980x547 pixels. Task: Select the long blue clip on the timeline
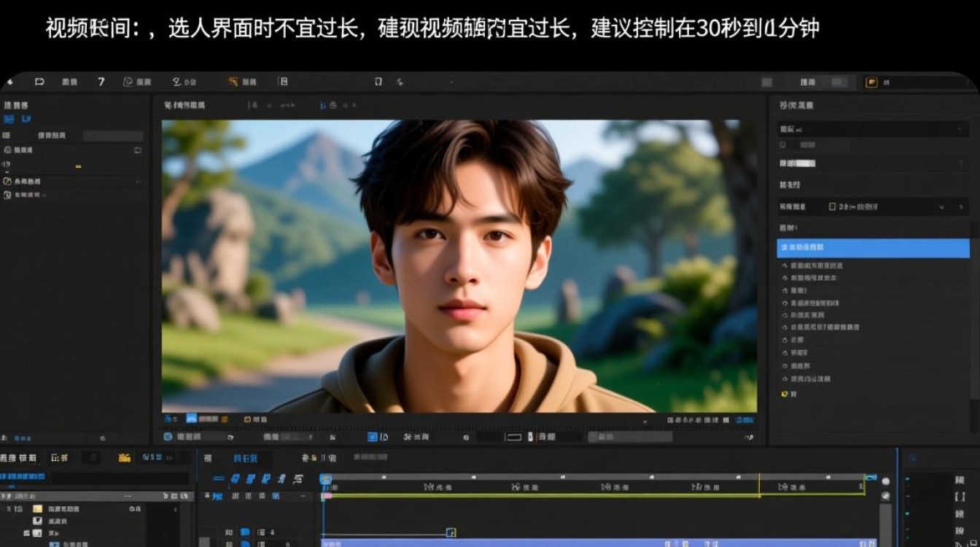point(599,543)
